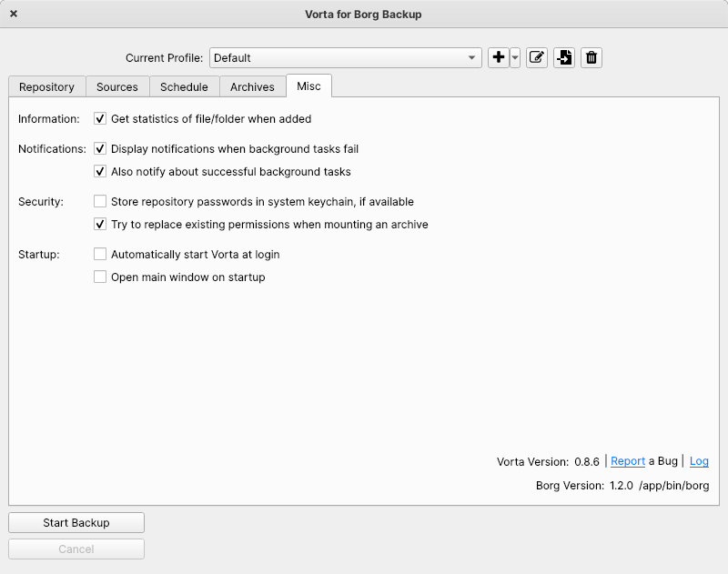Select the Archives tab
728x574 pixels.
point(253,86)
